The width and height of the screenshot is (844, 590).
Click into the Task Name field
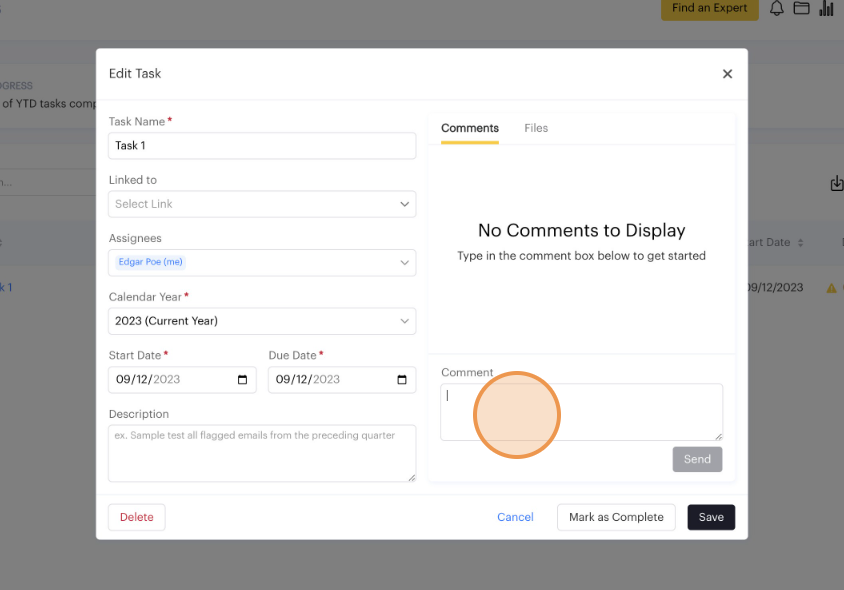tap(262, 146)
